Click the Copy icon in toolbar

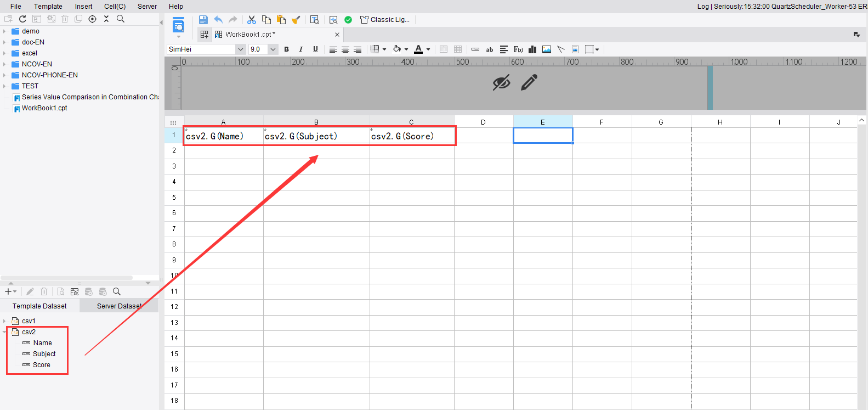tap(266, 20)
